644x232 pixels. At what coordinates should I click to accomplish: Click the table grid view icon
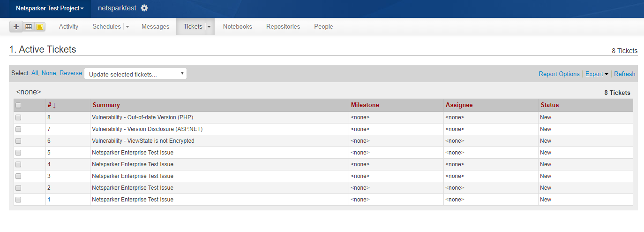[x=29, y=27]
